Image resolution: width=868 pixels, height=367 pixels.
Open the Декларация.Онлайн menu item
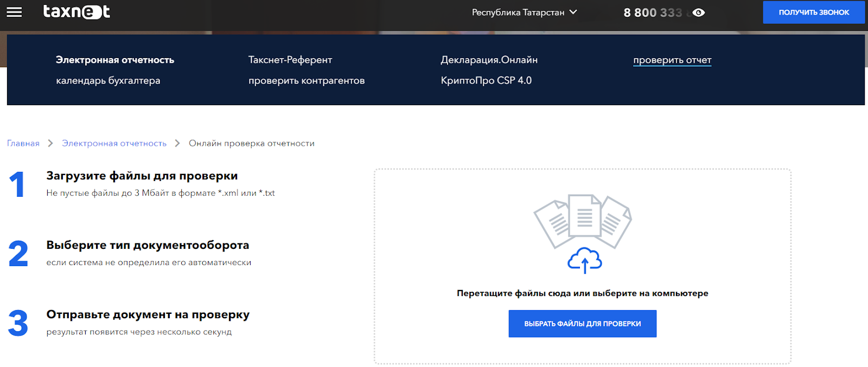point(489,60)
